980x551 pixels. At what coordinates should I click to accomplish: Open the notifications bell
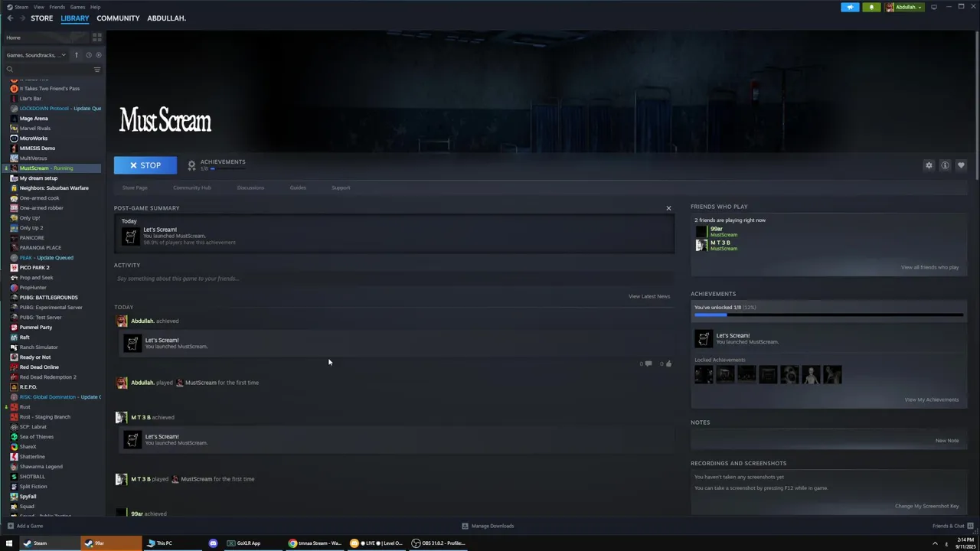click(871, 7)
